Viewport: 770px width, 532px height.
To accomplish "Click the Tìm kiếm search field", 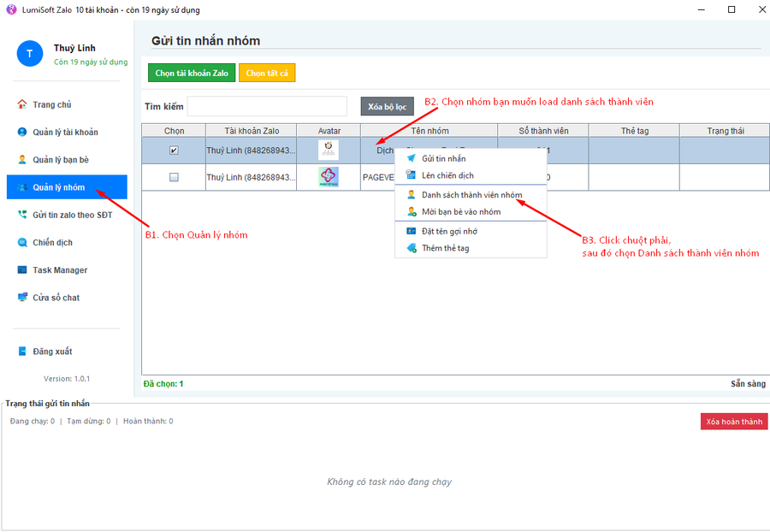I will 267,106.
